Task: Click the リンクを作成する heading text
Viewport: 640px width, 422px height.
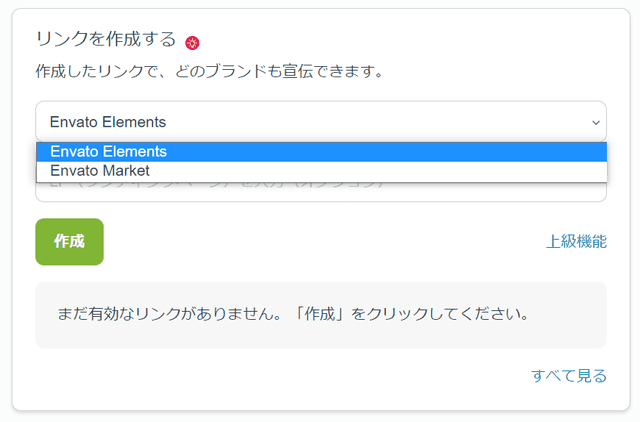Action: tap(106, 40)
